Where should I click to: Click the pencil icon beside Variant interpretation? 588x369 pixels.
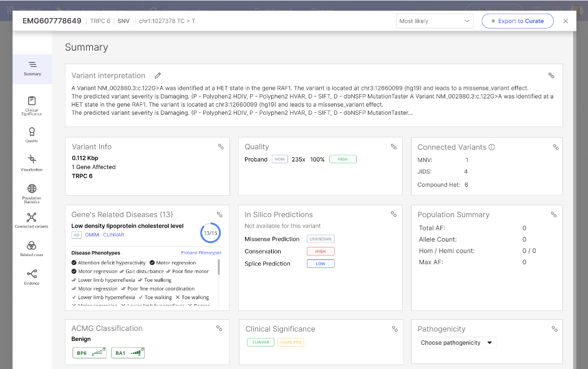coord(158,75)
